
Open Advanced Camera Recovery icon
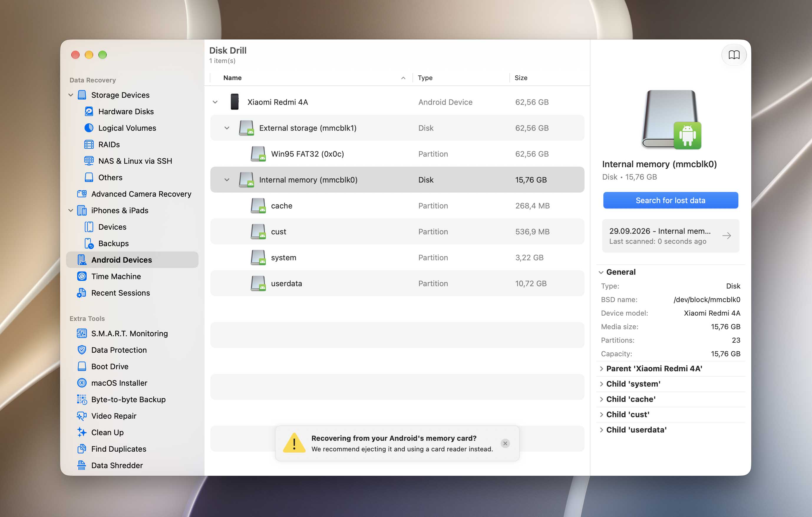82,194
